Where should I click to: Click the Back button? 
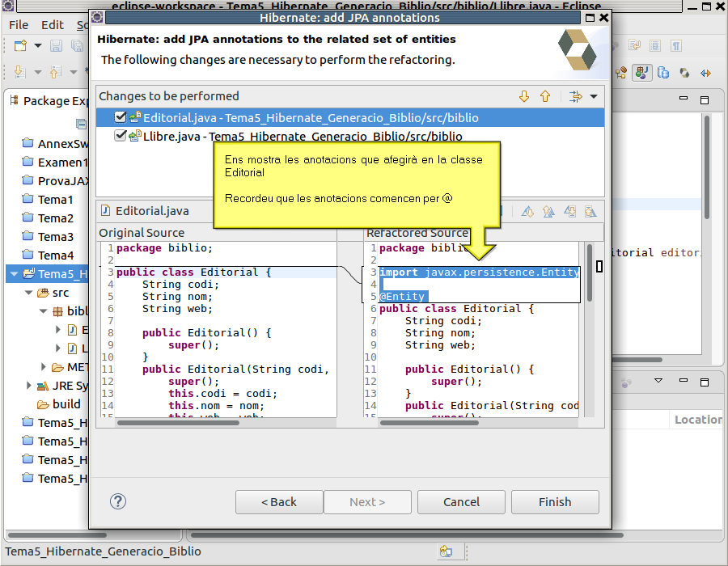coord(279,502)
